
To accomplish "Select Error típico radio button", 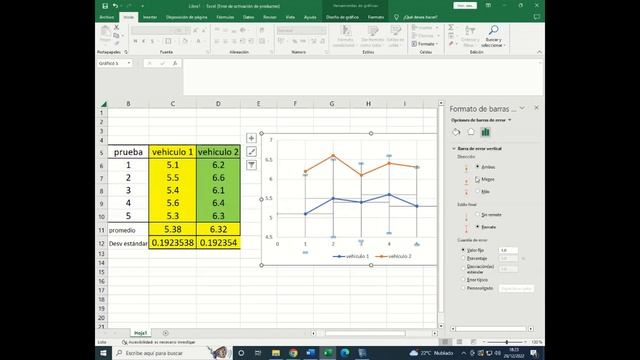I will [463, 280].
